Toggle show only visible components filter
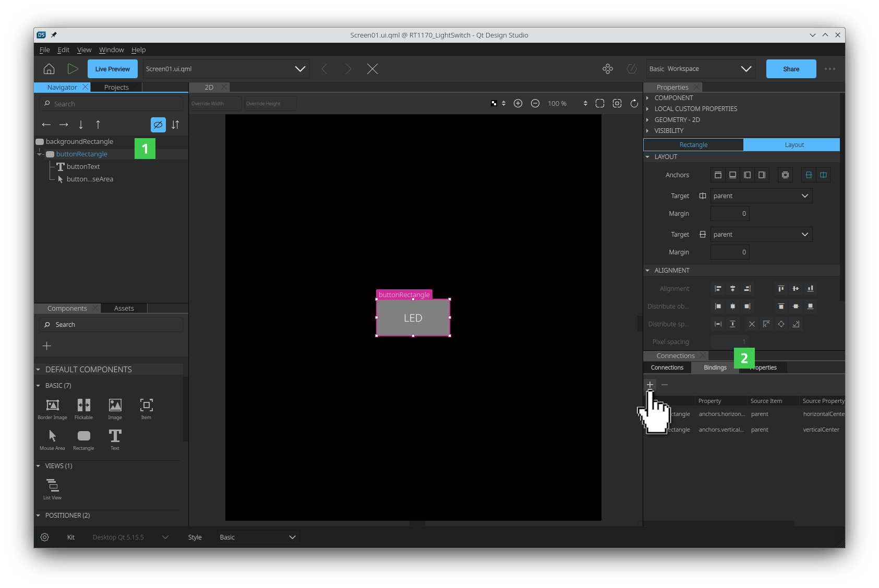 [158, 125]
